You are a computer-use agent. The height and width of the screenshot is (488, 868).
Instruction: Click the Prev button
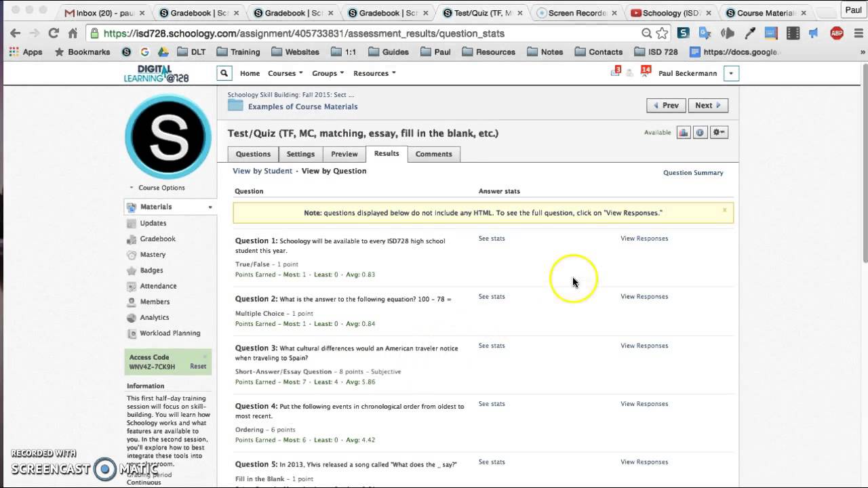pos(666,105)
